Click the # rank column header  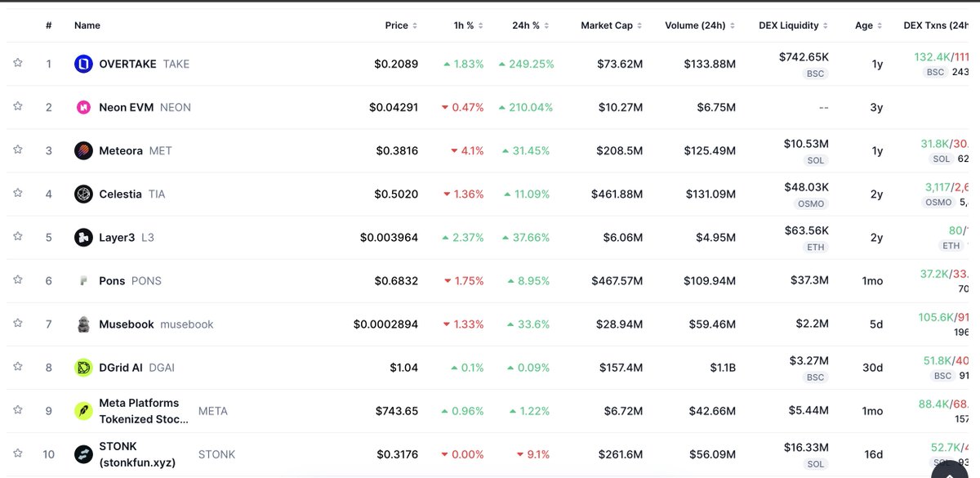pos(49,25)
